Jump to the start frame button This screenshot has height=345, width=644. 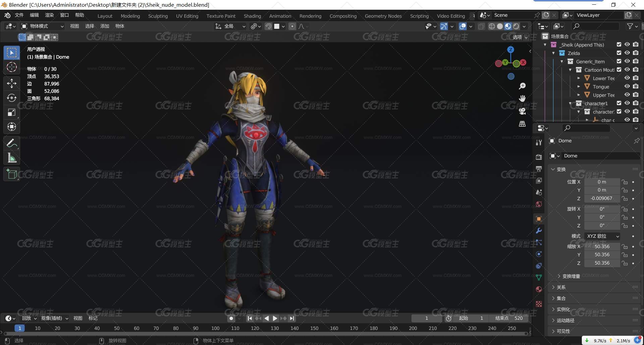click(250, 318)
